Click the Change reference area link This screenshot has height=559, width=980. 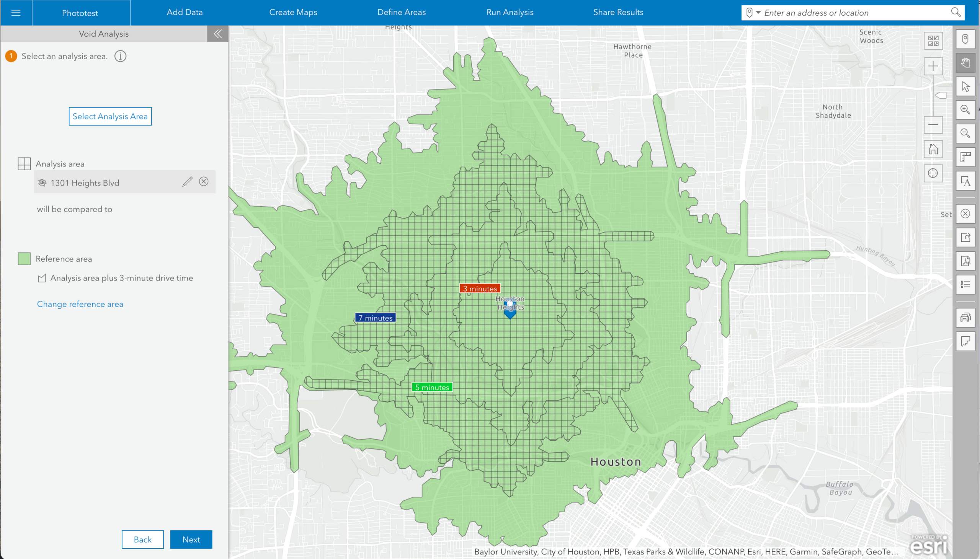[80, 303]
